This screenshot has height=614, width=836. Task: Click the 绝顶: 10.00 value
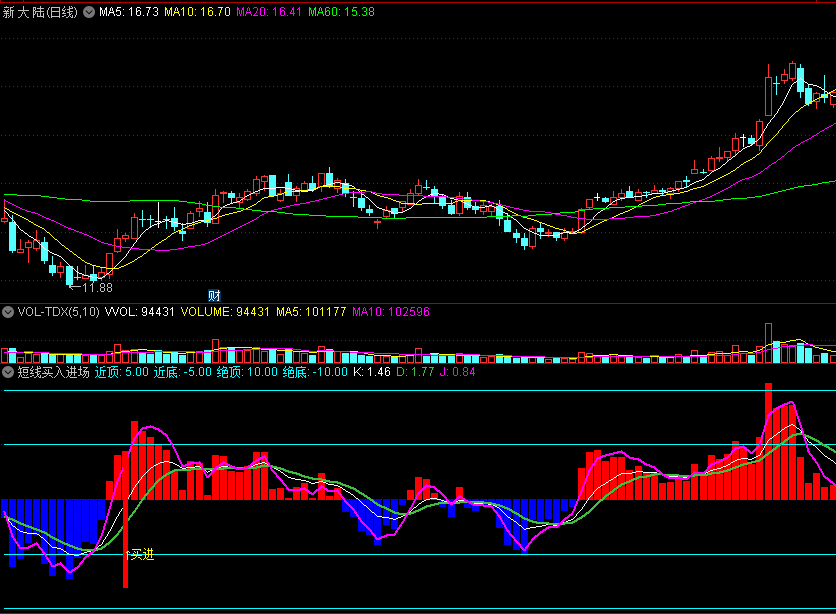point(247,372)
